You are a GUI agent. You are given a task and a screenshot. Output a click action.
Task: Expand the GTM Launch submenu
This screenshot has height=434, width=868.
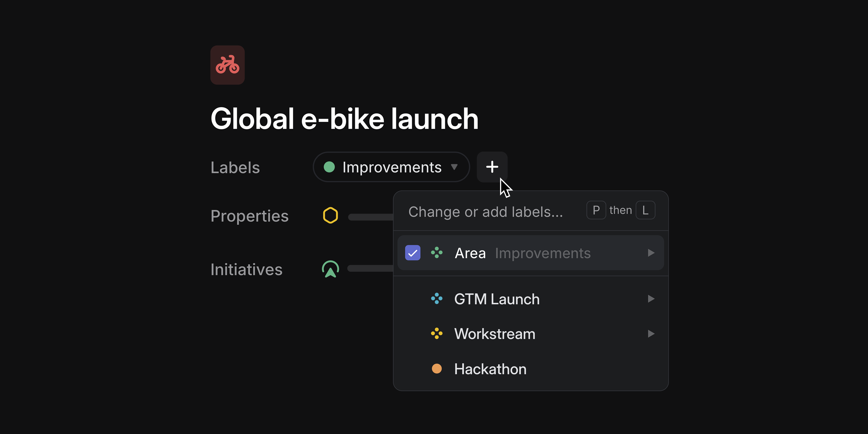pyautogui.click(x=651, y=299)
